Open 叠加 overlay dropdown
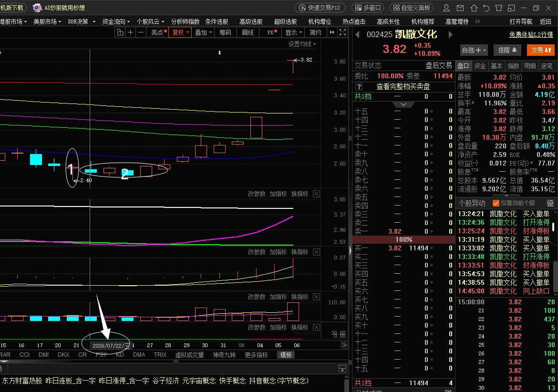 click(203, 32)
